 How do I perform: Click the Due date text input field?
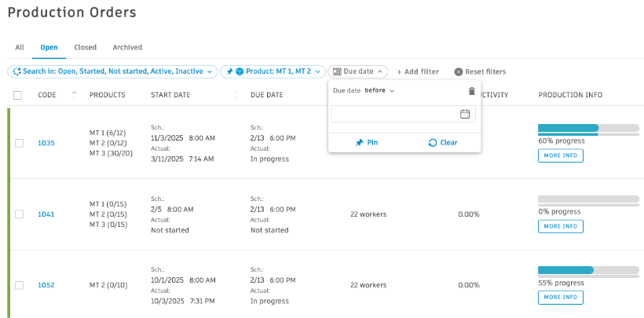(x=394, y=114)
